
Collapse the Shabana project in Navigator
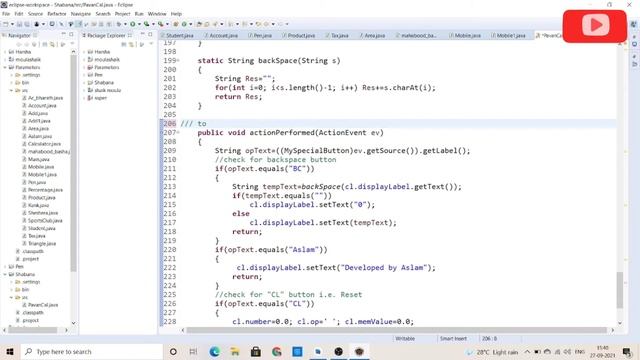pos(5,274)
